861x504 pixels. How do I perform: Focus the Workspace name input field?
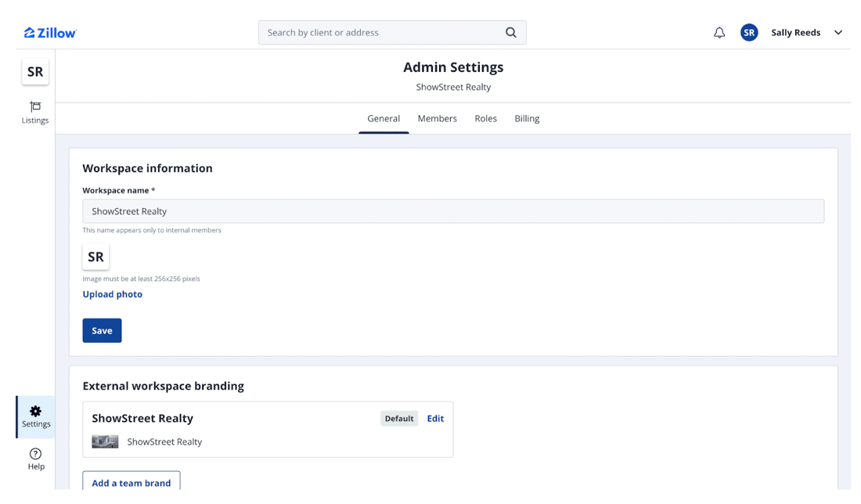453,211
